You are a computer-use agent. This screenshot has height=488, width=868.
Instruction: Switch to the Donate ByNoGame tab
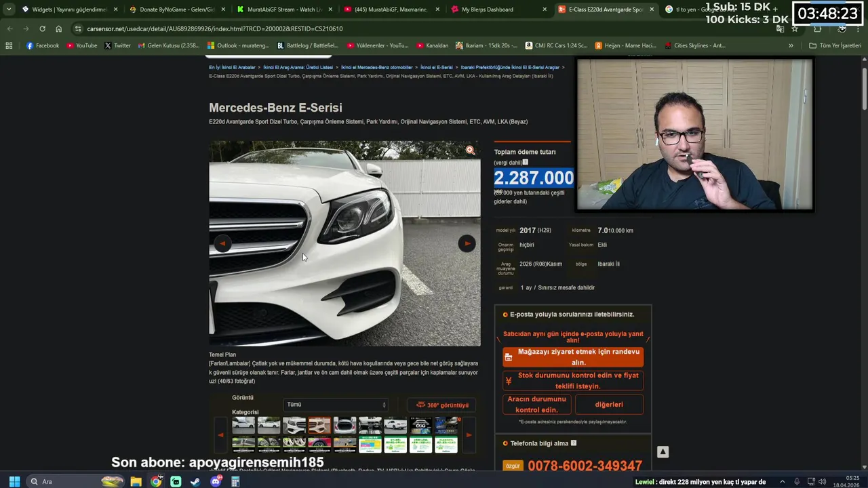pos(176,9)
